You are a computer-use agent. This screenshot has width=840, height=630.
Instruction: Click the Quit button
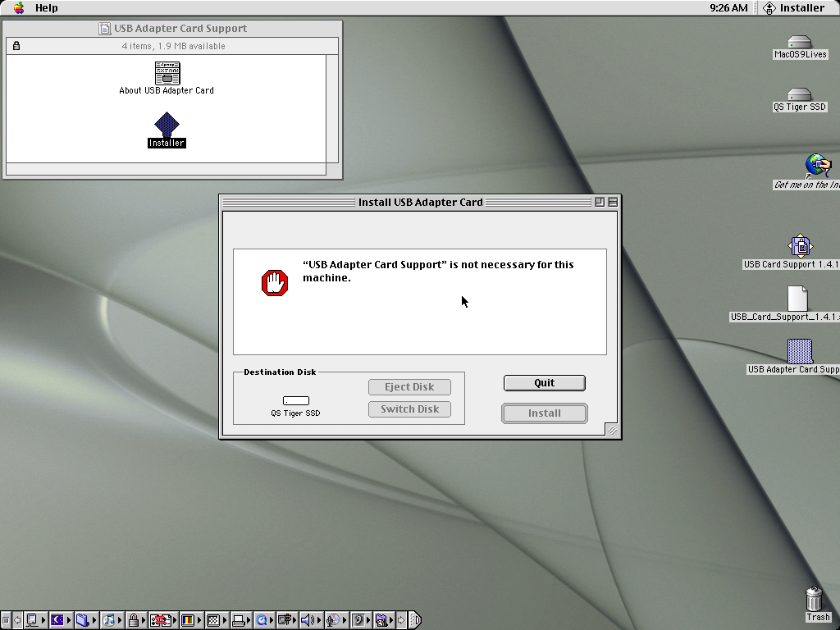pos(545,383)
